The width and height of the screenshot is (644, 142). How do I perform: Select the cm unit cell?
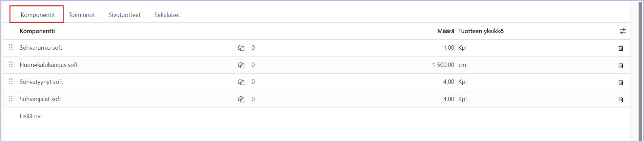click(462, 65)
